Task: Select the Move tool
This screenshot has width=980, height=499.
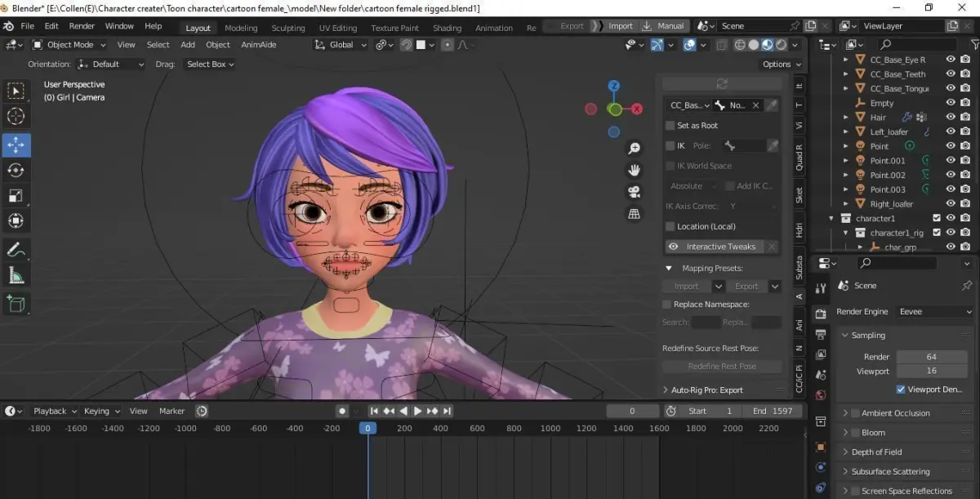Action: click(16, 145)
